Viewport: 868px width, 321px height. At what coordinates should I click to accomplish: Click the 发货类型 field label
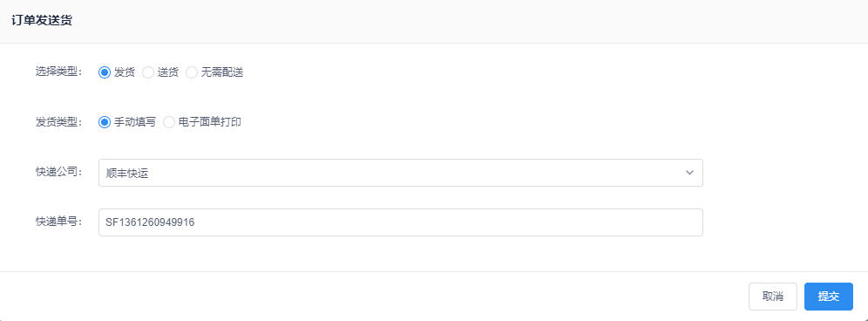point(58,122)
